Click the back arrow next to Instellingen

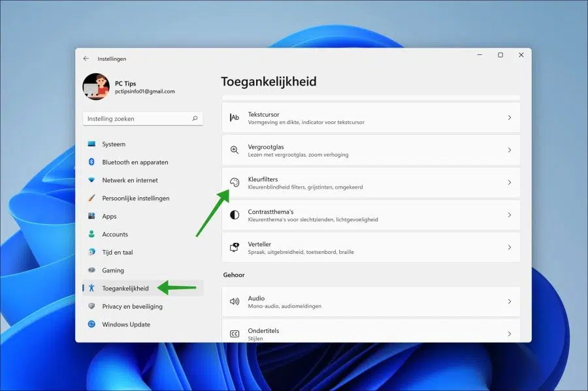86,59
